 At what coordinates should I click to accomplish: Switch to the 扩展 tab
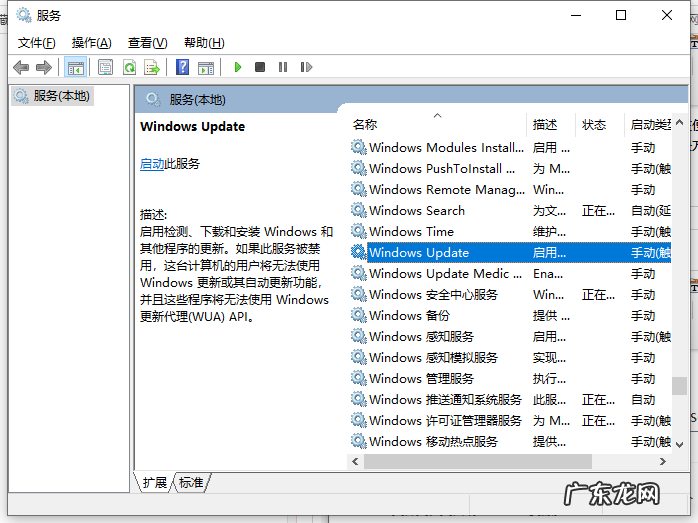(x=154, y=482)
